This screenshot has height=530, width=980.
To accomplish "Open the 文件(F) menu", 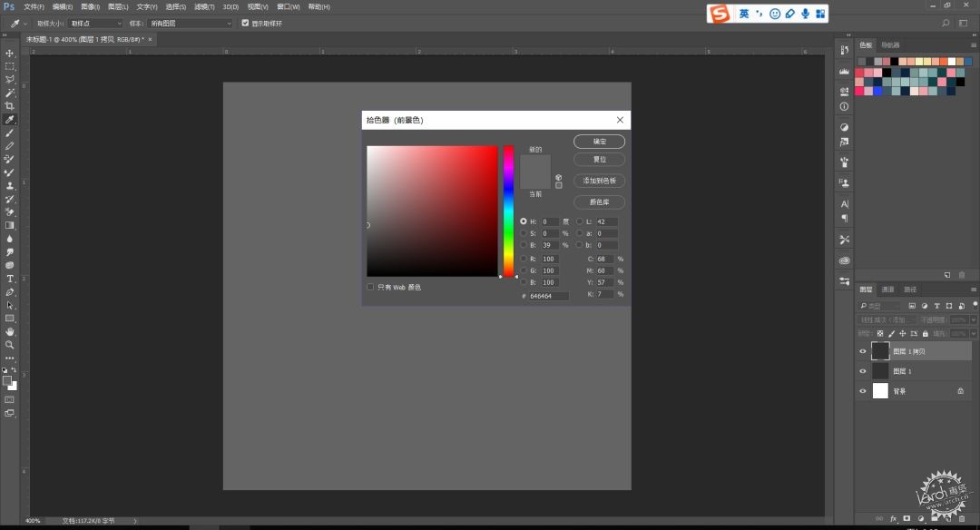I will pyautogui.click(x=34, y=7).
